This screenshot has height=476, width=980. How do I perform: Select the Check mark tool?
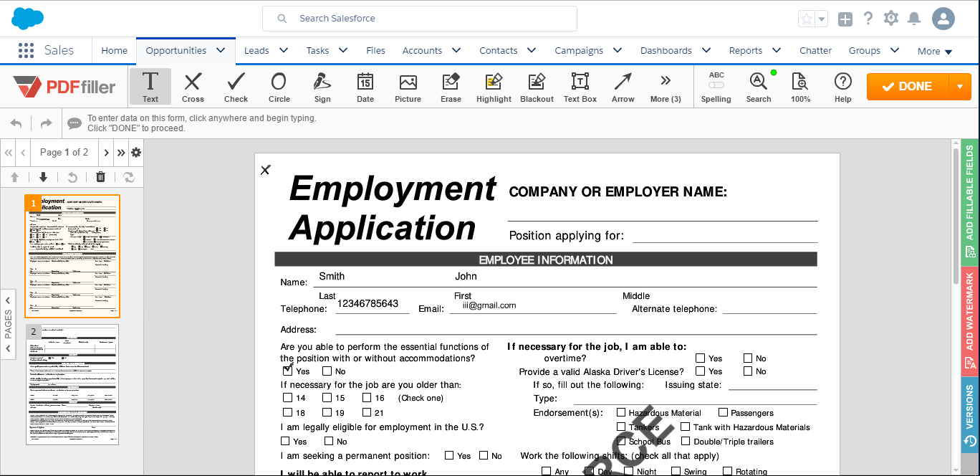(x=236, y=87)
